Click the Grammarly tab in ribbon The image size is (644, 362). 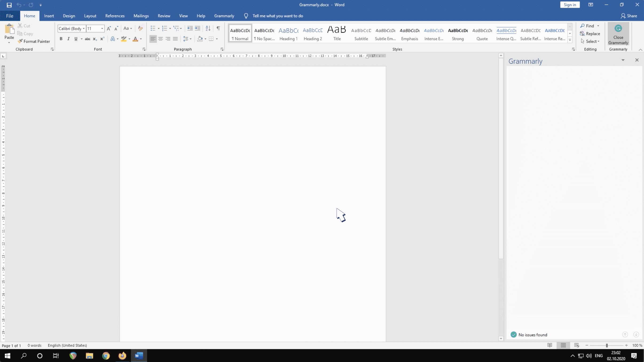point(223,16)
